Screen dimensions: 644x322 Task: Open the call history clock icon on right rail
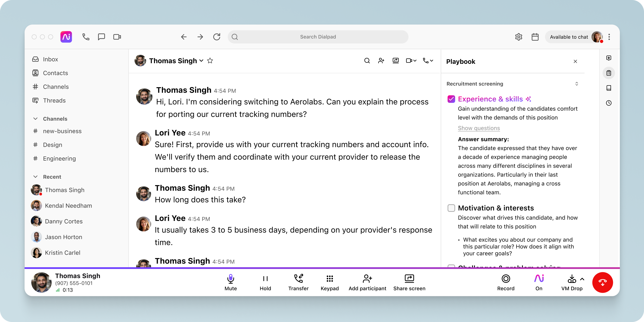[x=609, y=103]
